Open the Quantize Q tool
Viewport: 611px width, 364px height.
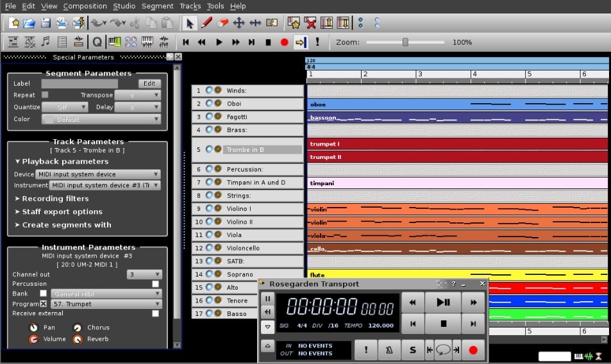[x=97, y=41]
